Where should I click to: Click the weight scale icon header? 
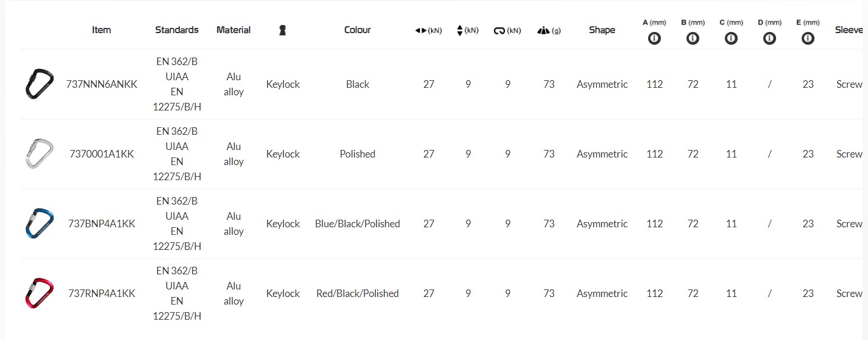coord(543,30)
